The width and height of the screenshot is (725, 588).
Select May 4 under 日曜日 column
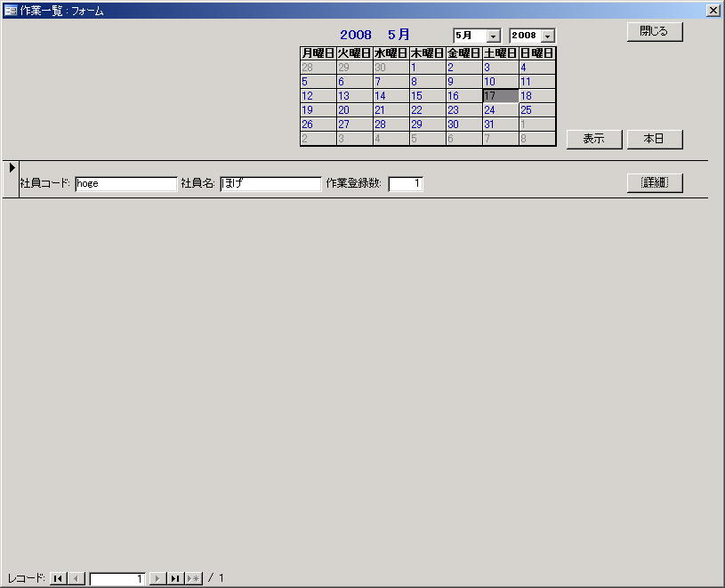(x=537, y=68)
